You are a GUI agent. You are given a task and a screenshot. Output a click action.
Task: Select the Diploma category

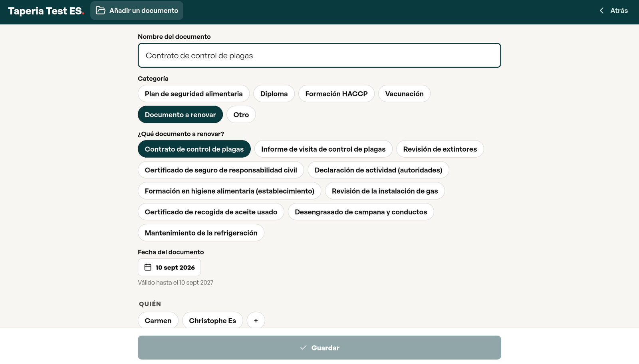click(x=274, y=94)
